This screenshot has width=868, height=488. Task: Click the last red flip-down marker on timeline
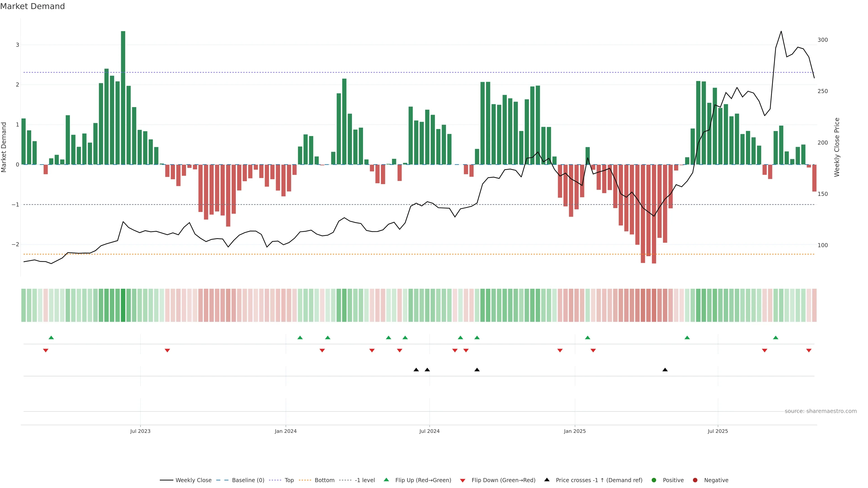coord(809,351)
